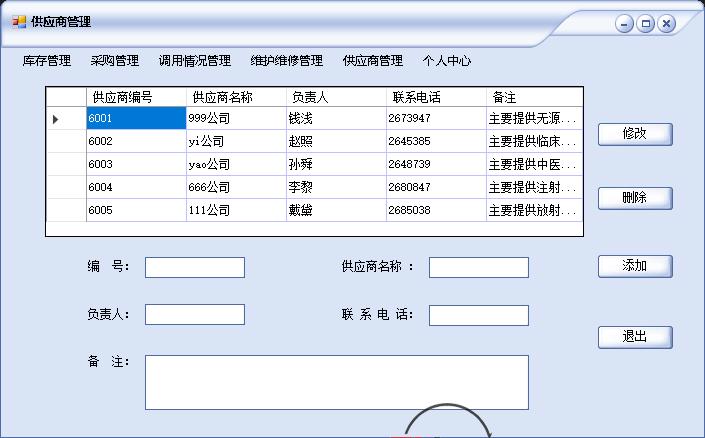Select cell 6005

(136, 210)
